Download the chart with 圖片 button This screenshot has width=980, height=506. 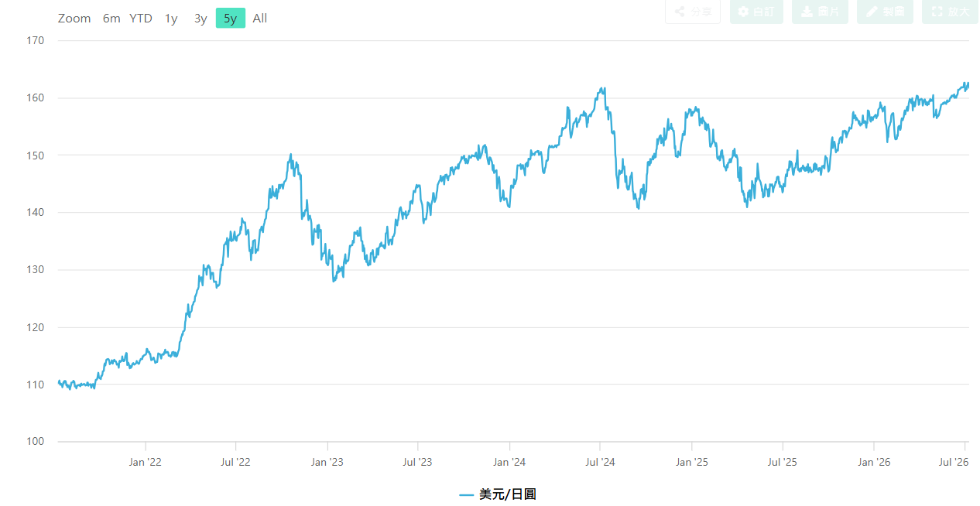coord(820,12)
